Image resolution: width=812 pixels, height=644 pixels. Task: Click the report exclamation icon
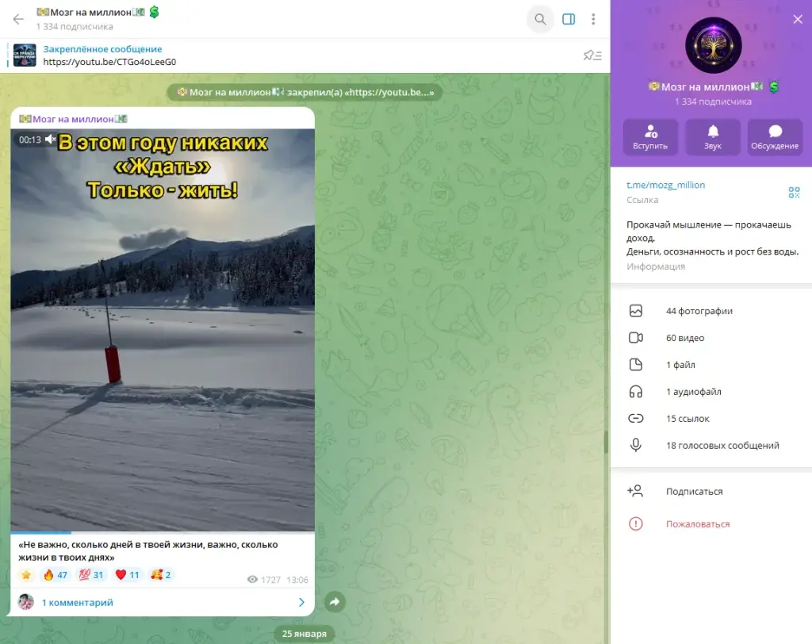click(635, 523)
